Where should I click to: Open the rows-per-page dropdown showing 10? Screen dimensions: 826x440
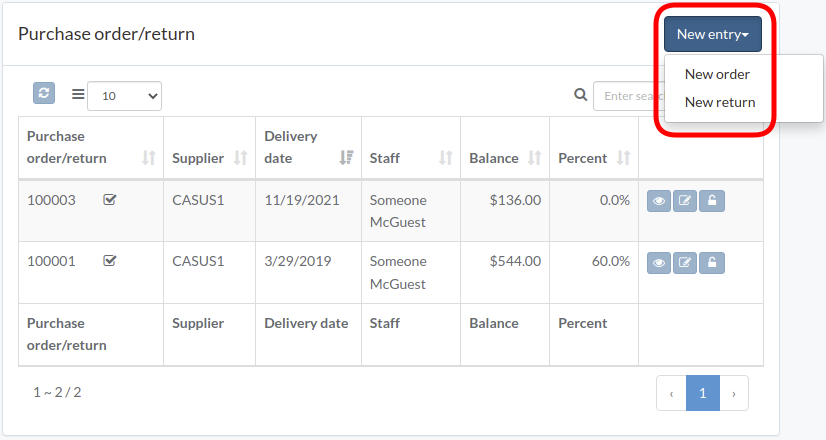coord(124,96)
